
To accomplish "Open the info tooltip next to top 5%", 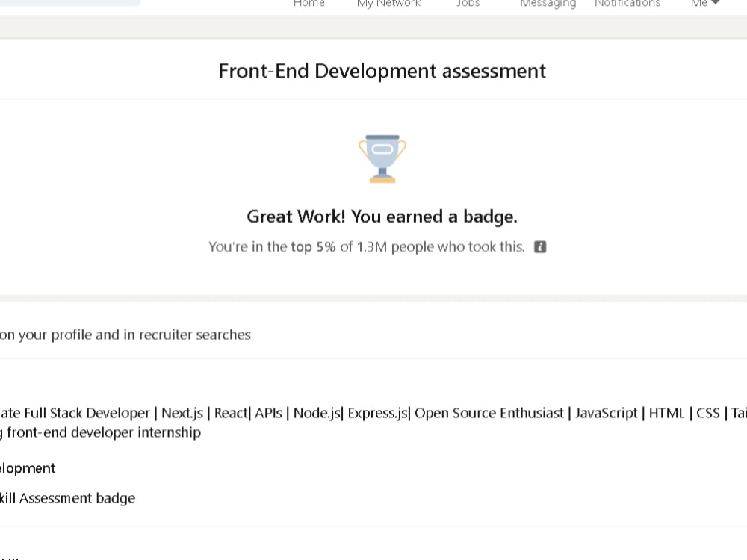I will [539, 246].
